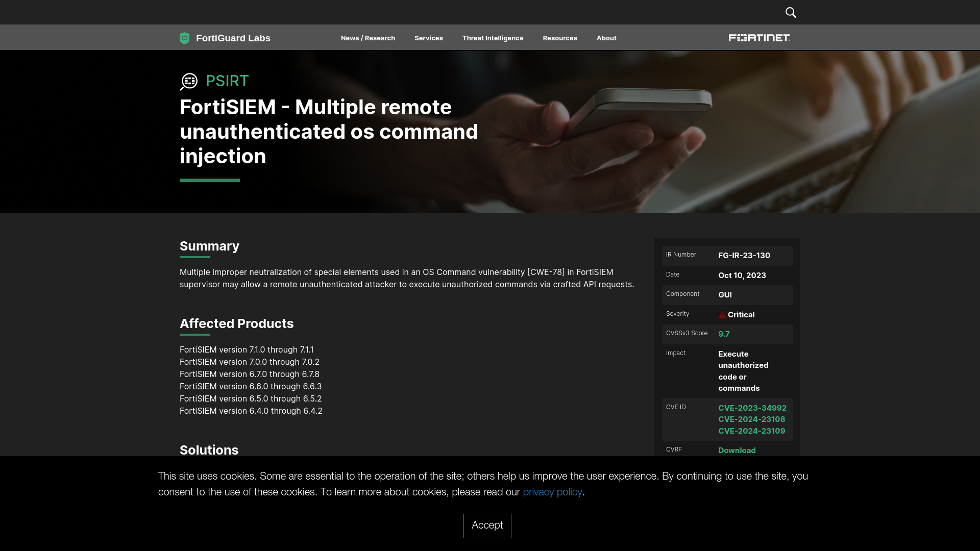Click the PSIRT heading text

227,81
